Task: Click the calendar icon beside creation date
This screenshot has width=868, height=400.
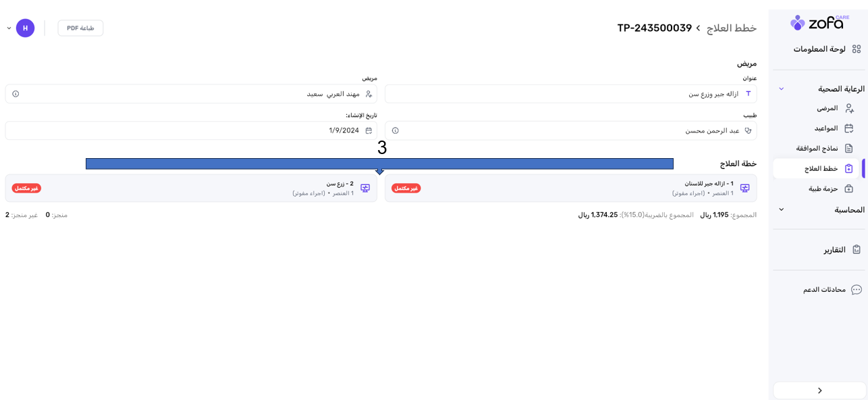Action: coord(369,130)
